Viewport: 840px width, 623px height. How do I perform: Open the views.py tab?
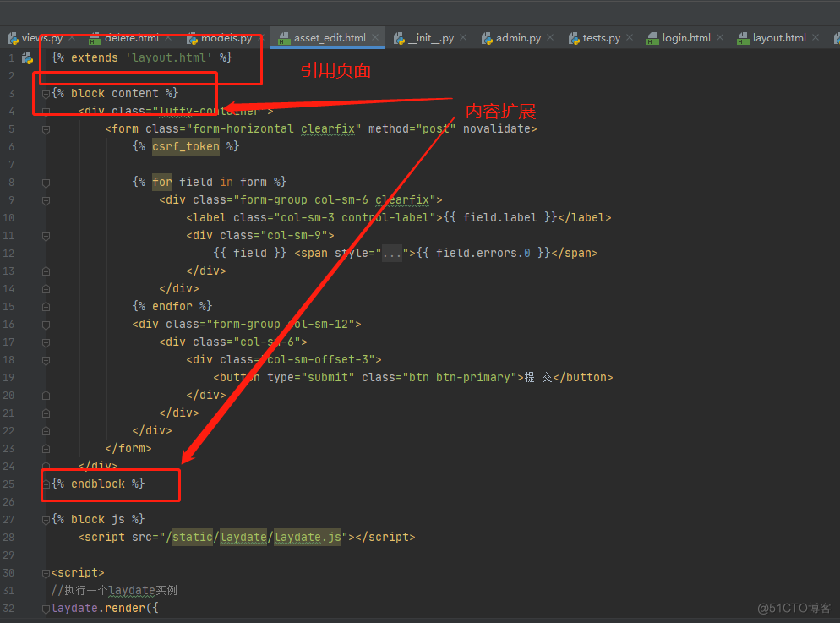click(x=41, y=38)
